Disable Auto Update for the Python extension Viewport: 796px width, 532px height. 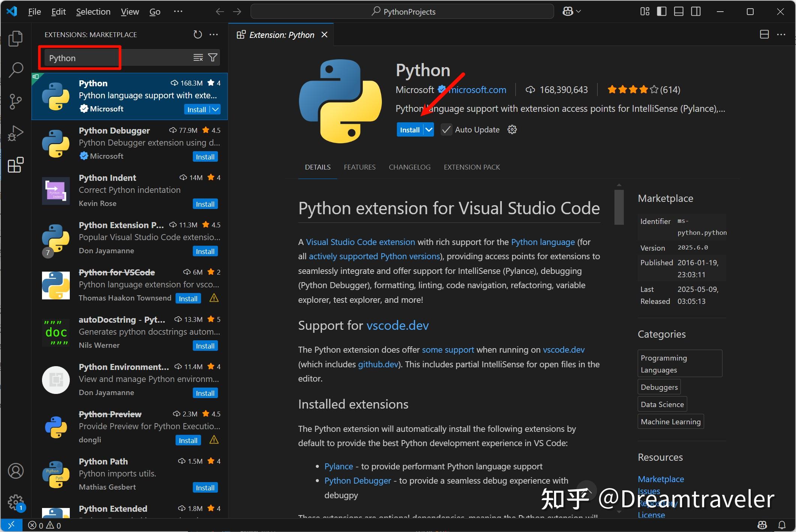coord(446,129)
